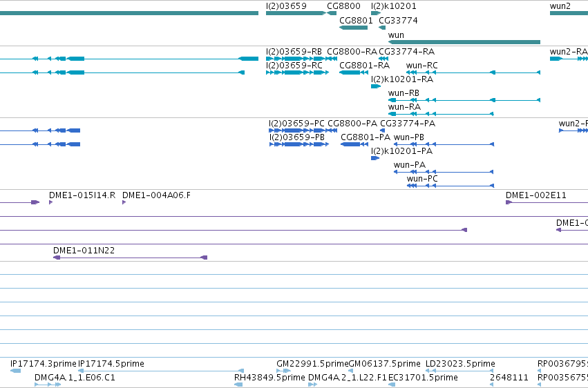Select the CG33774 gene label
This screenshot has width=588, height=388.
(398, 20)
